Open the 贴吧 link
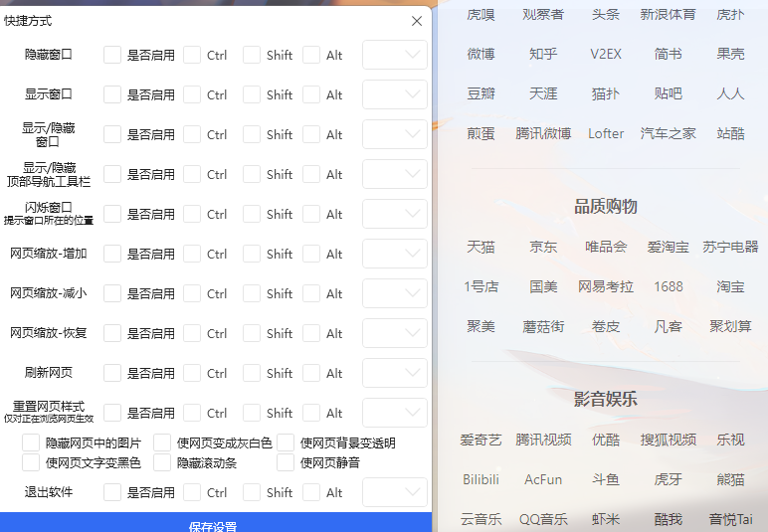This screenshot has width=768, height=532. 669,93
